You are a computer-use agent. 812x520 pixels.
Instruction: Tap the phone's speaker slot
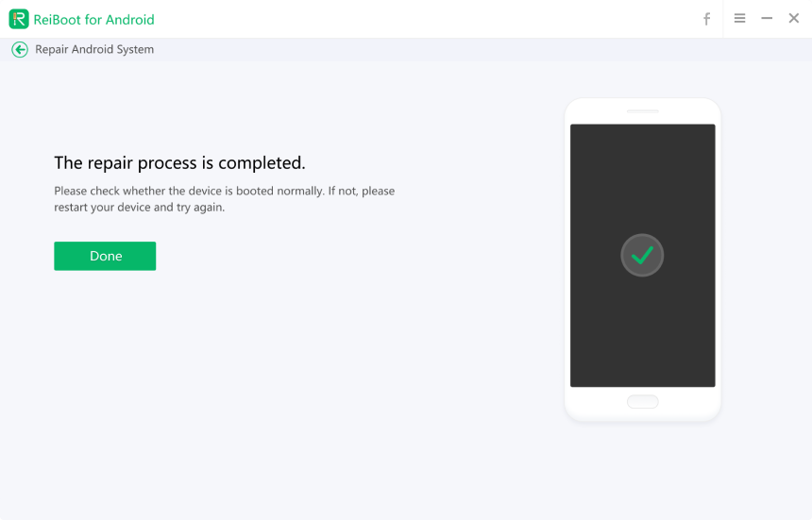[x=643, y=111]
